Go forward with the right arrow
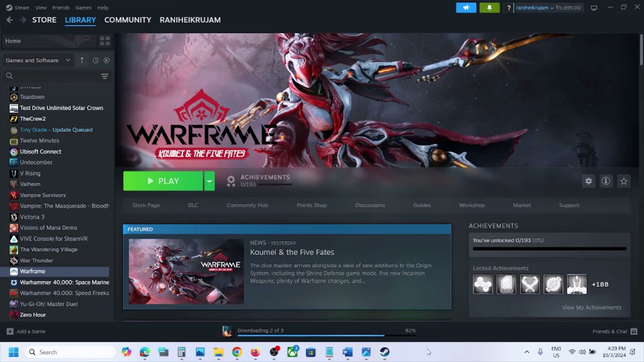Image resolution: width=644 pixels, height=362 pixels. click(x=23, y=20)
